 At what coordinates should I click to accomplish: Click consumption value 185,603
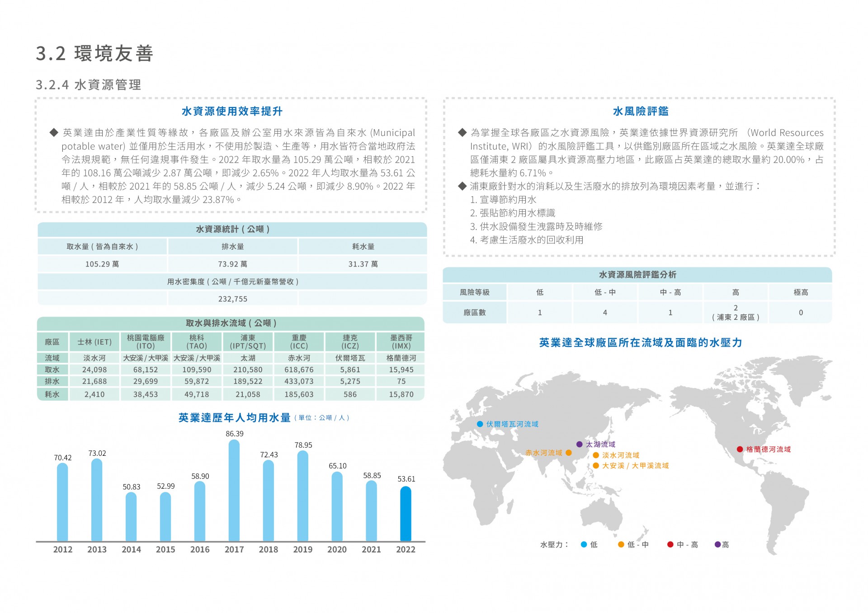pyautogui.click(x=299, y=394)
